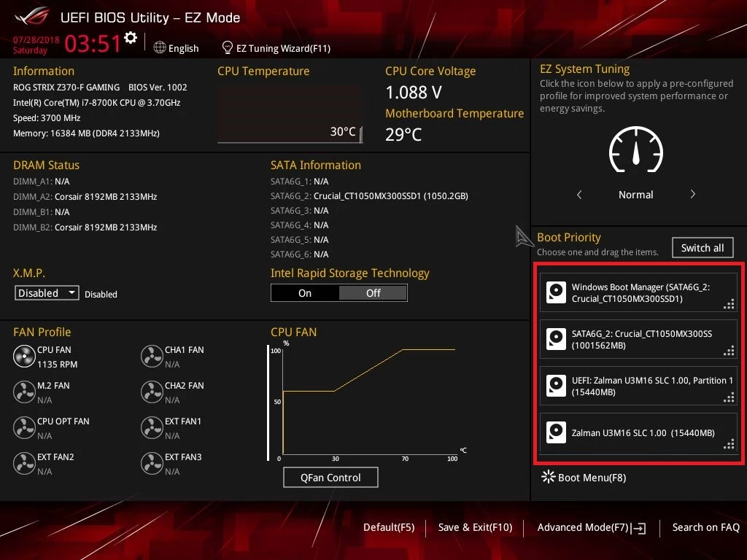Image resolution: width=747 pixels, height=560 pixels.
Task: Click disk icon for UEFI Zalman Partition 1
Action: pyautogui.click(x=556, y=386)
